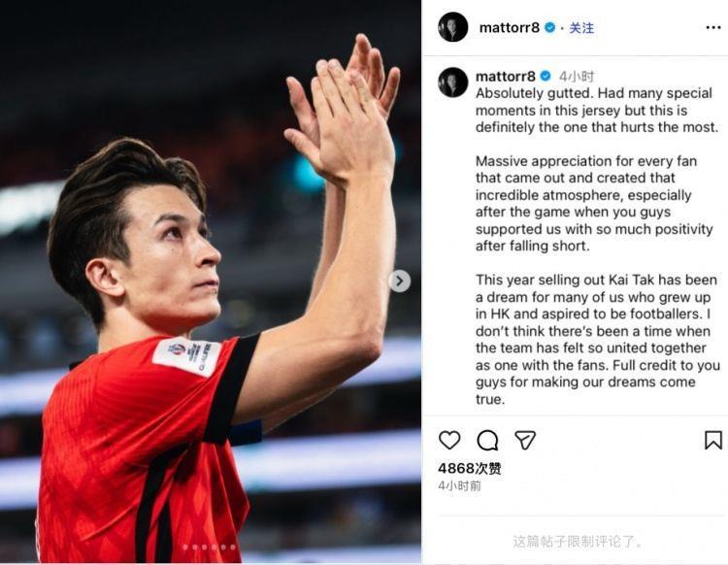Click the player photo in post

click(x=211, y=282)
